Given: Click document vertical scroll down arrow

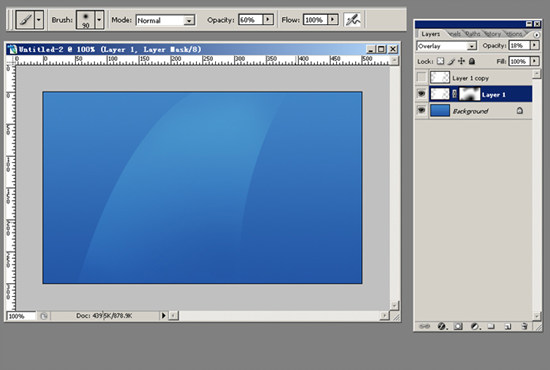Looking at the screenshot, I should [x=394, y=305].
